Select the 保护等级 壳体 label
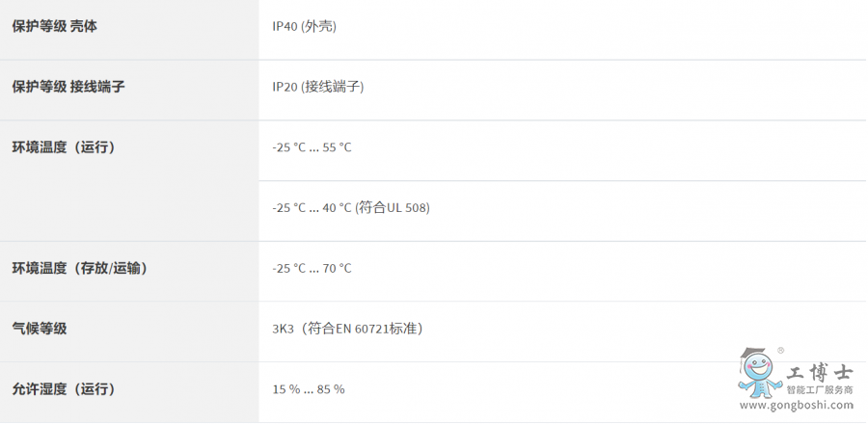 point(54,26)
